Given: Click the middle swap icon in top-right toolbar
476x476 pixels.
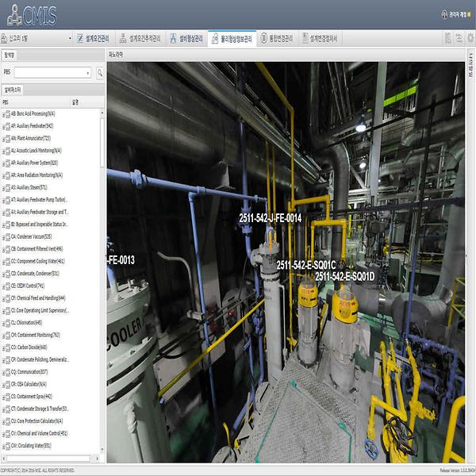Looking at the screenshot, I should (x=459, y=38).
